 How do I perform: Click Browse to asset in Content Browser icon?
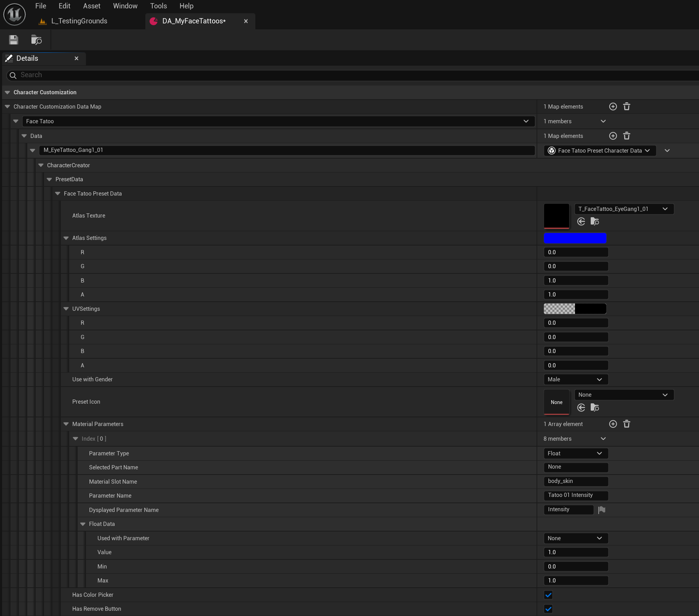tap(36, 40)
